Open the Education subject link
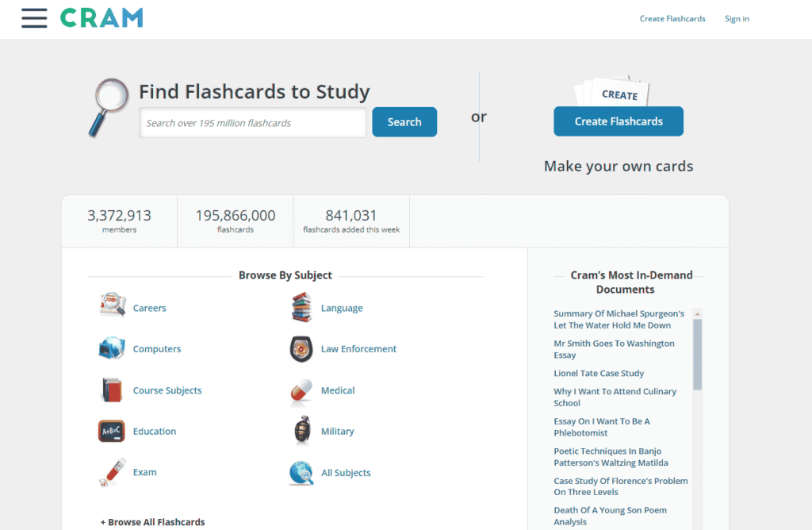 (155, 431)
